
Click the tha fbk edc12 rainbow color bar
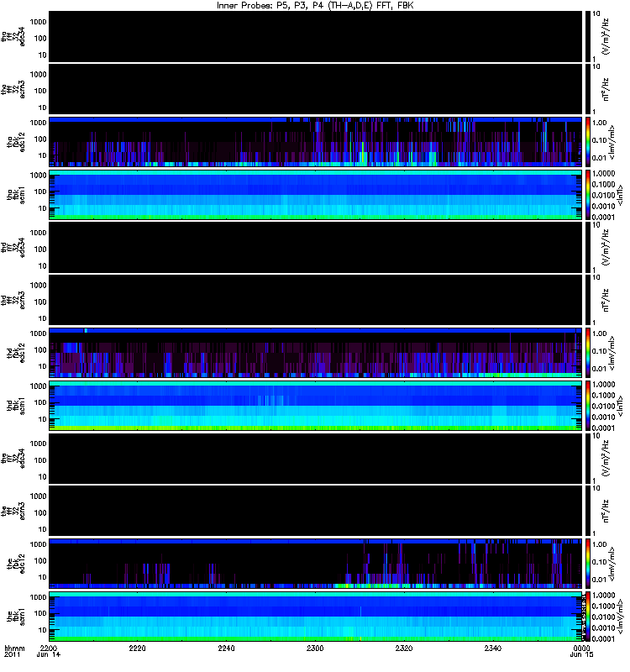point(588,142)
